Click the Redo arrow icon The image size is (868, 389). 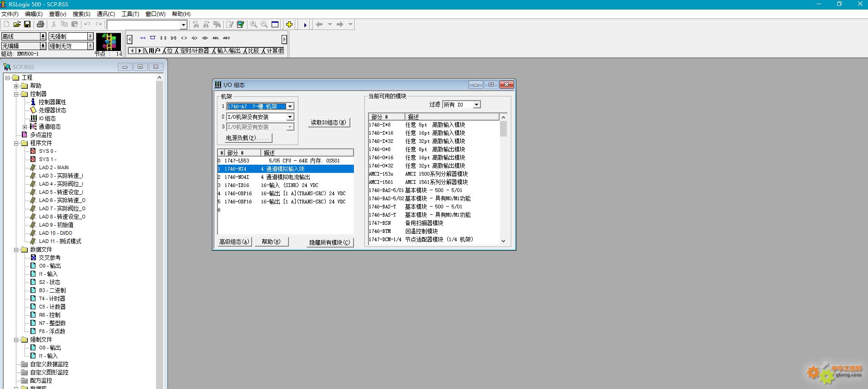coord(98,25)
